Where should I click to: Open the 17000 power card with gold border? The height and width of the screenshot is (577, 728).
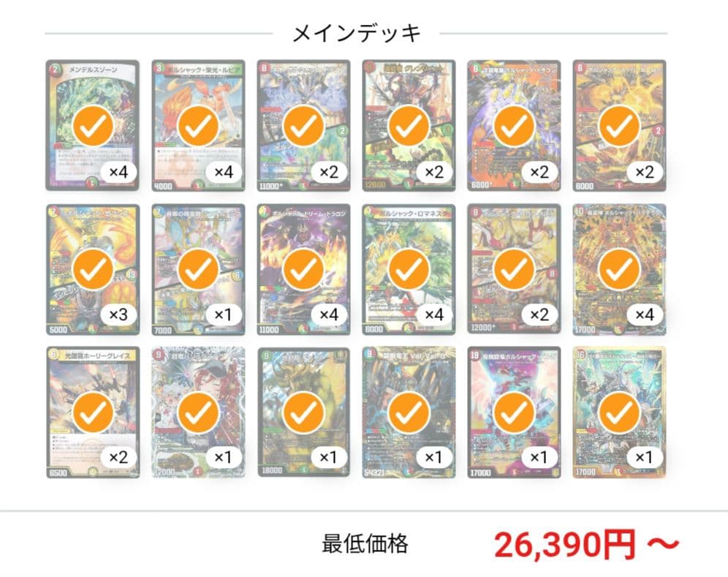coord(619,412)
